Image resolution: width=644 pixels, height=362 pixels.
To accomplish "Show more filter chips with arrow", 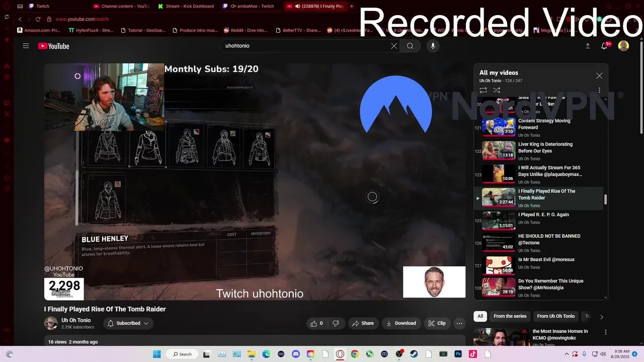I will (601, 317).
